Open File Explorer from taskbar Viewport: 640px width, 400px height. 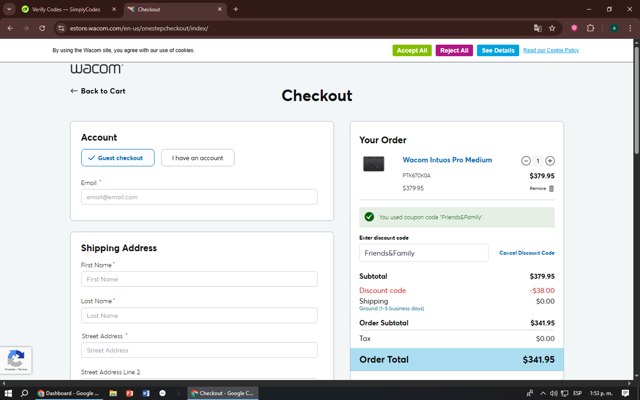113,393
